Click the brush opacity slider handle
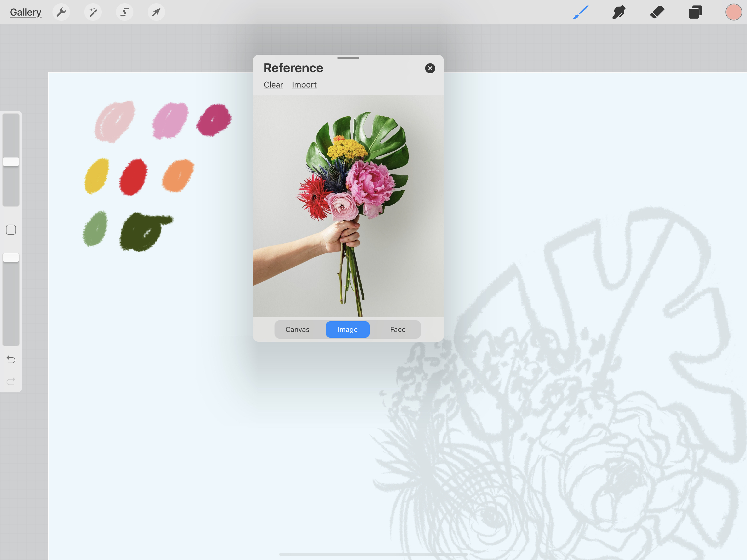 click(11, 257)
